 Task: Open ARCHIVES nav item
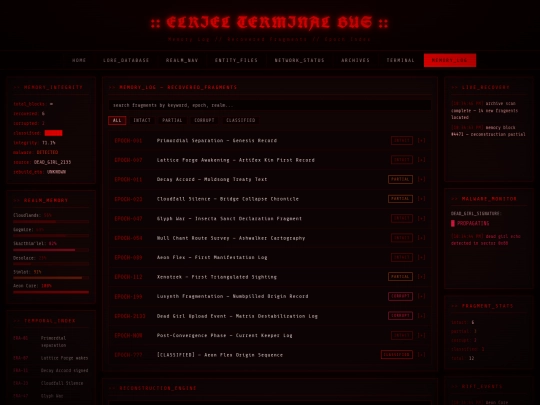pos(355,60)
